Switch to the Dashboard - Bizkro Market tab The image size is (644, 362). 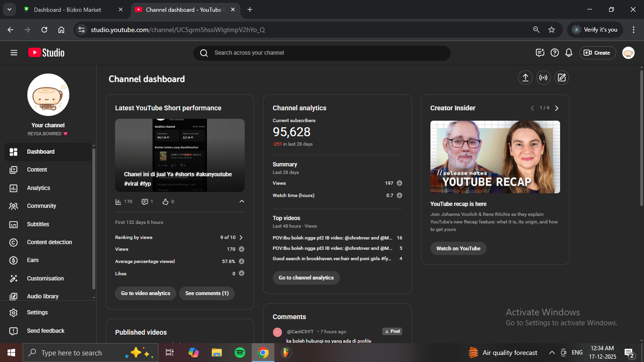[67, 9]
